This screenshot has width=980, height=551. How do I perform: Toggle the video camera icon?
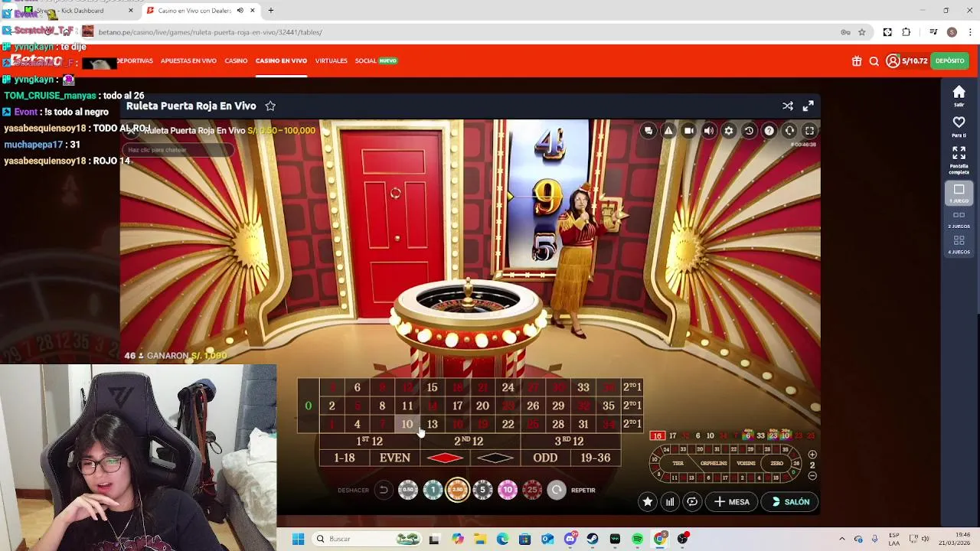click(688, 131)
